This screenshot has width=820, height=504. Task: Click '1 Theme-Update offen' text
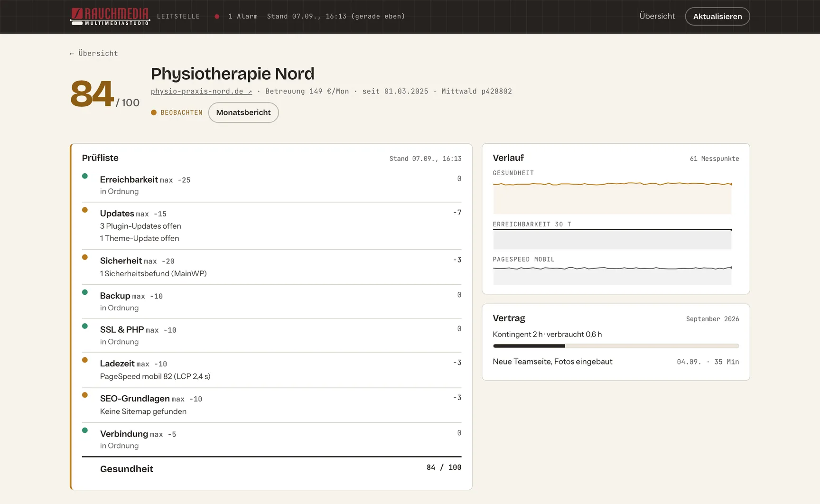pos(140,238)
